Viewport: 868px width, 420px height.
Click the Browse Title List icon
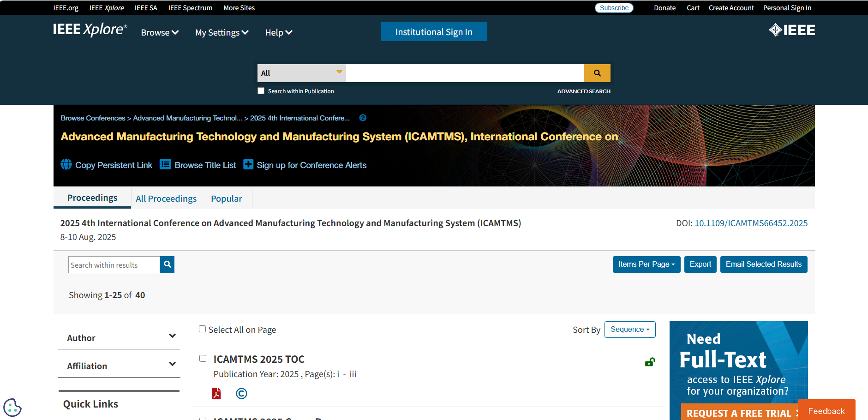click(x=165, y=165)
